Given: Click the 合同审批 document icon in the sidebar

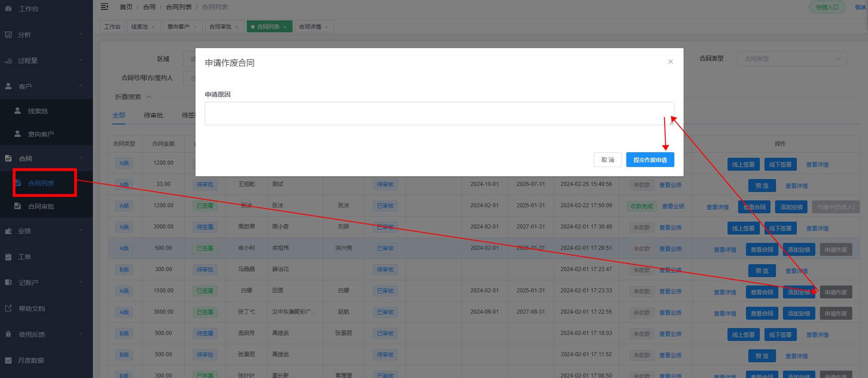Looking at the screenshot, I should pos(18,206).
